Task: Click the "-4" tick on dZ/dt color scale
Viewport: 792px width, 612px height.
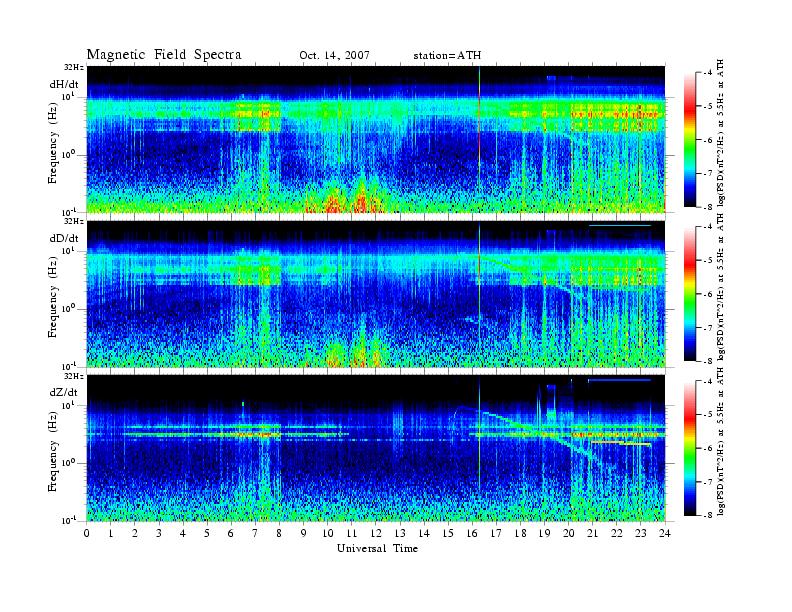Action: point(708,381)
